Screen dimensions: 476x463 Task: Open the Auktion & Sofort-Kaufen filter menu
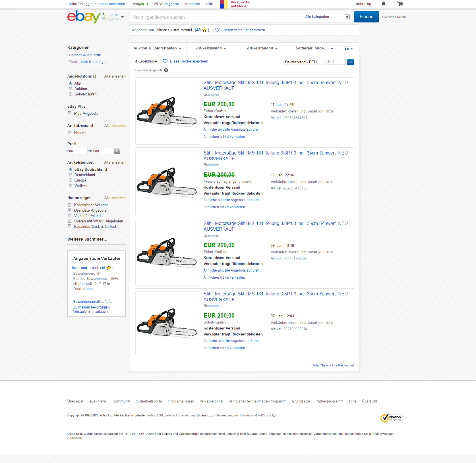[158, 49]
